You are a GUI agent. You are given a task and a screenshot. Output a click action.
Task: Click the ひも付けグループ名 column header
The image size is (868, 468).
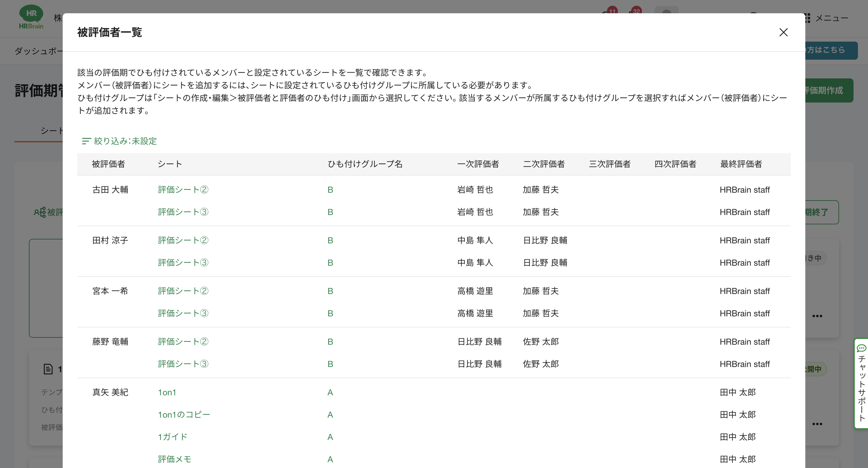tap(365, 164)
